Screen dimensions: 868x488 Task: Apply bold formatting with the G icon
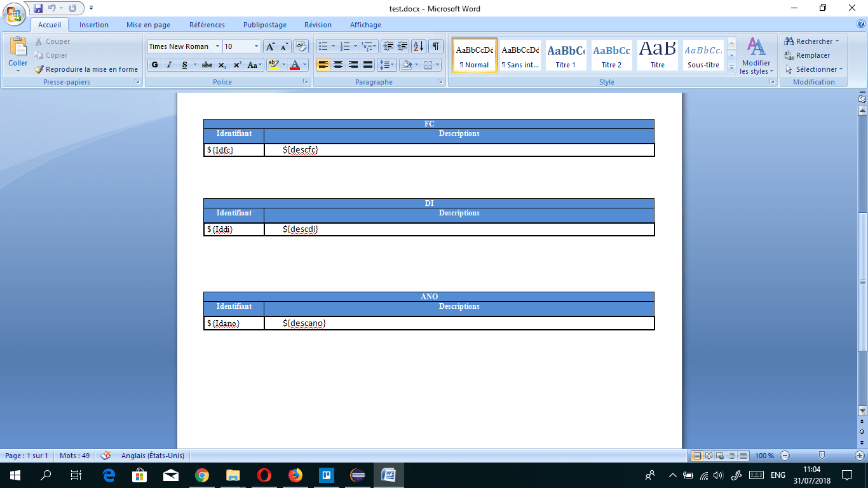pyautogui.click(x=154, y=64)
